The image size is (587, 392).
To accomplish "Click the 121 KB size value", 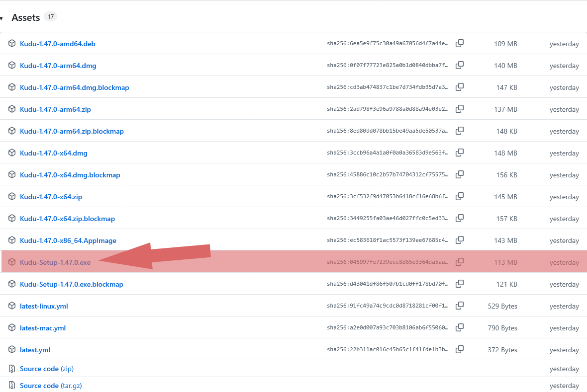I will click(x=506, y=284).
